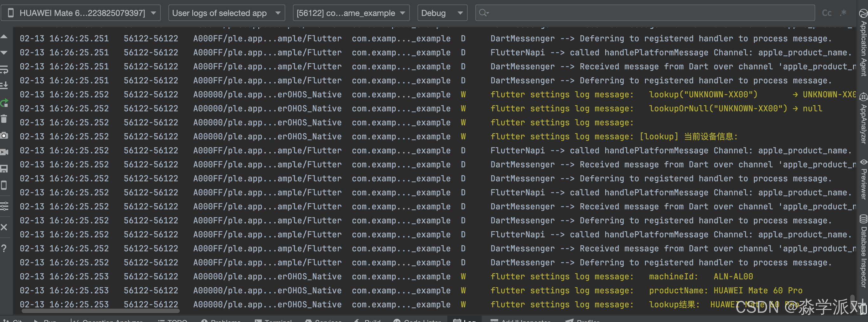Toggle soft-wrap for log lines
Viewport: 868px width, 322px height.
[x=4, y=70]
